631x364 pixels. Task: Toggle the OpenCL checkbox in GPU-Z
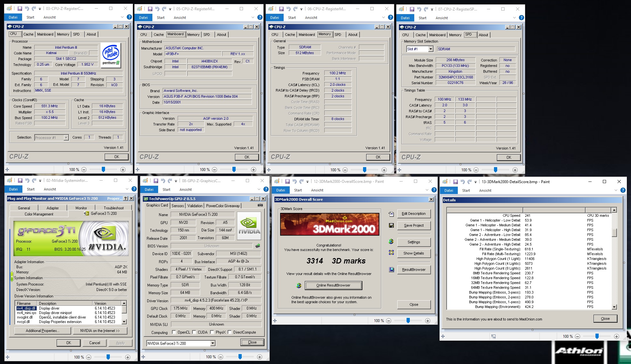point(174,332)
